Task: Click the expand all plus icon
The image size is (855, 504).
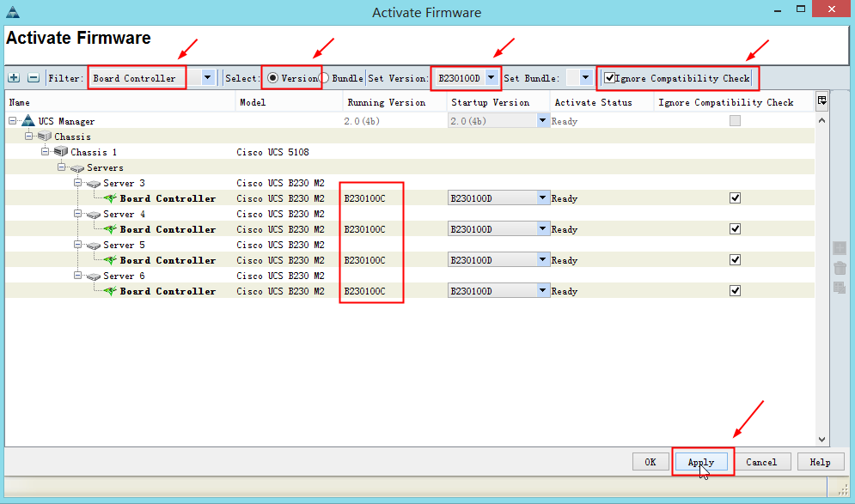Action: (x=14, y=78)
